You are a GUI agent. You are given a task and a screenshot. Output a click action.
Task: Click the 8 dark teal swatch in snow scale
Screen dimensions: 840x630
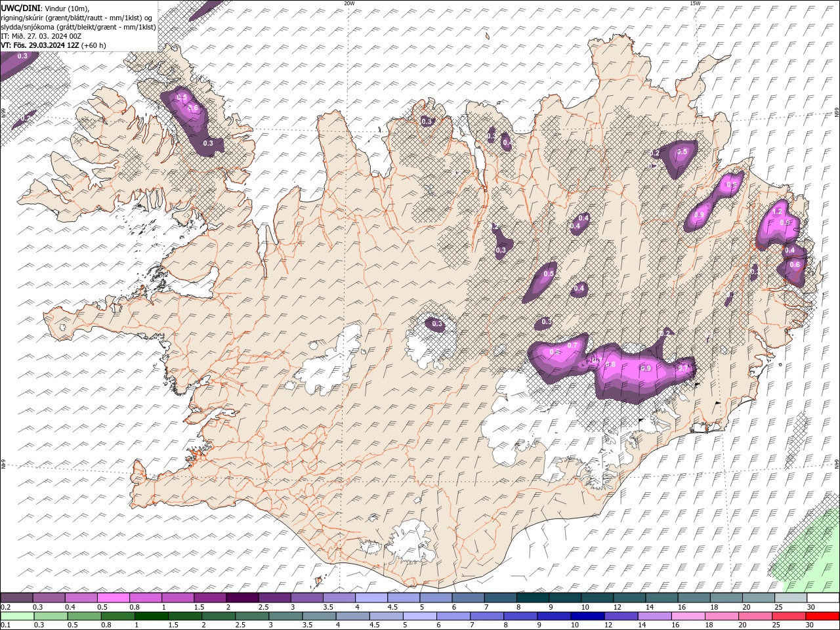click(x=533, y=598)
